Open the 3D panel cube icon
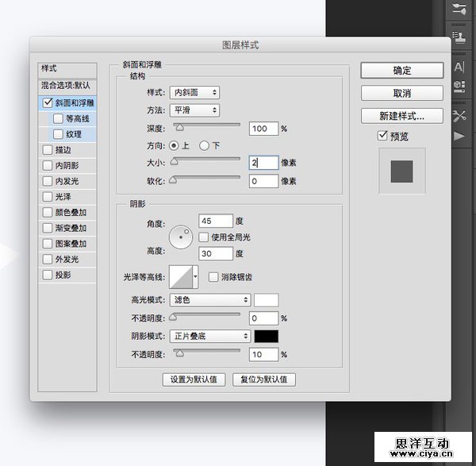The width and height of the screenshot is (476, 466). click(x=459, y=87)
